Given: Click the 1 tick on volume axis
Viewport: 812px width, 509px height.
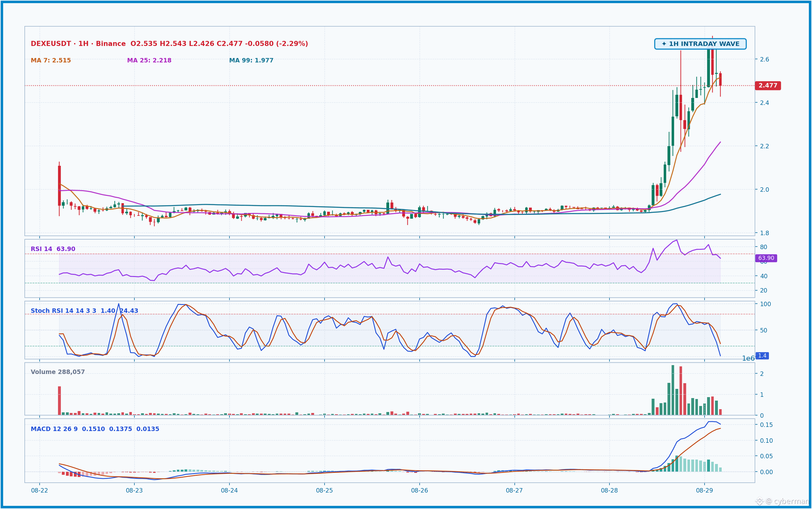Looking at the screenshot, I should [762, 395].
